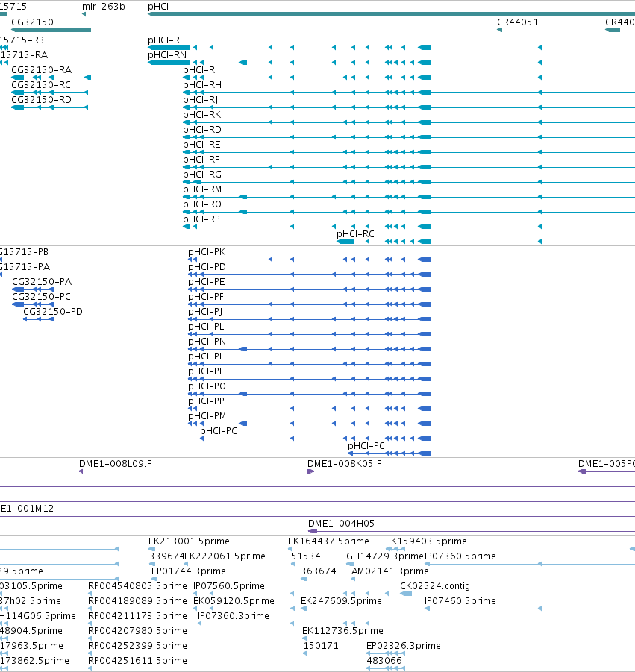The width and height of the screenshot is (635, 672).
Task: Select the CR44051 gene label
Action: (x=518, y=22)
